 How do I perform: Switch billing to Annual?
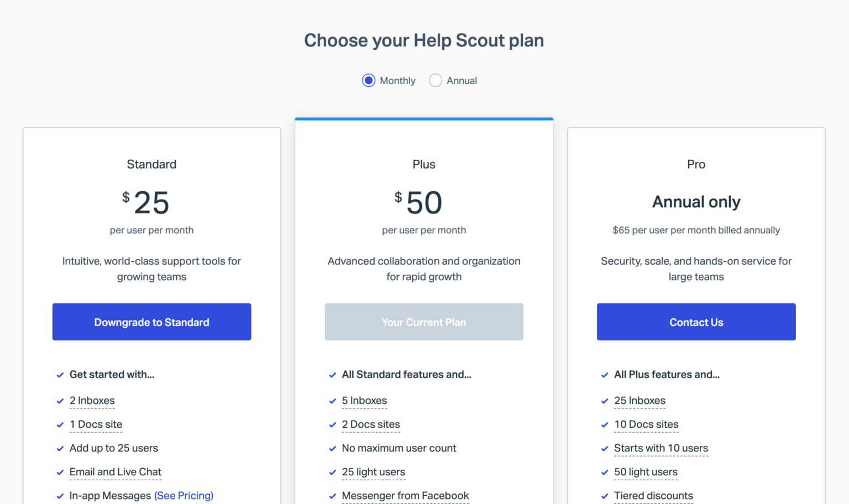click(x=436, y=80)
